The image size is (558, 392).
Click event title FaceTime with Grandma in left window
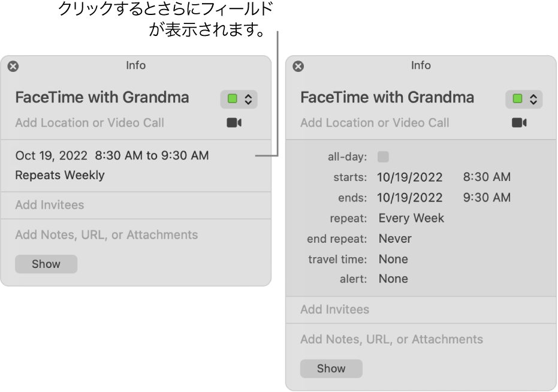tap(102, 98)
